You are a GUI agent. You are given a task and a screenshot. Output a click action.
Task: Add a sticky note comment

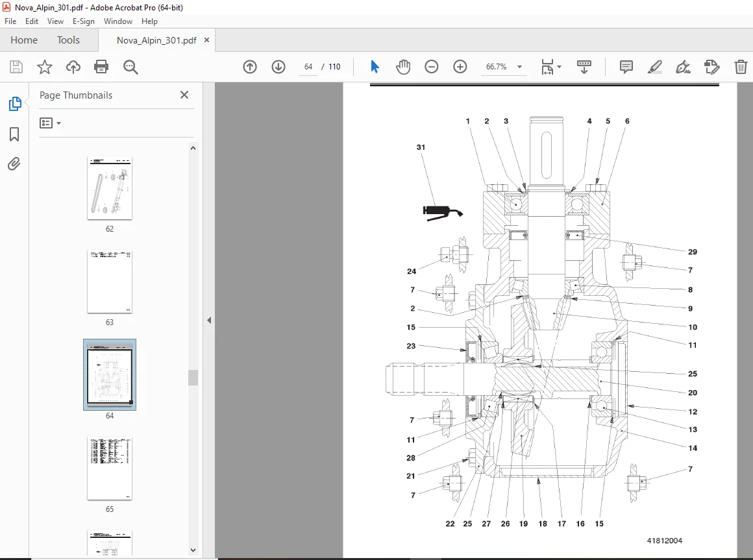pyautogui.click(x=626, y=67)
